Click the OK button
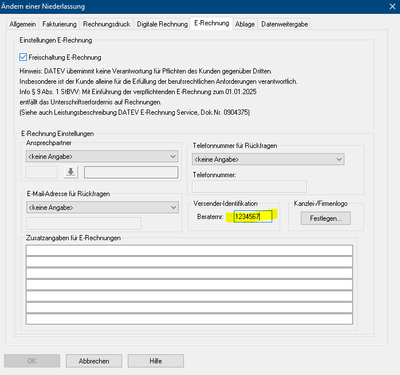The width and height of the screenshot is (400, 375). tap(32, 361)
